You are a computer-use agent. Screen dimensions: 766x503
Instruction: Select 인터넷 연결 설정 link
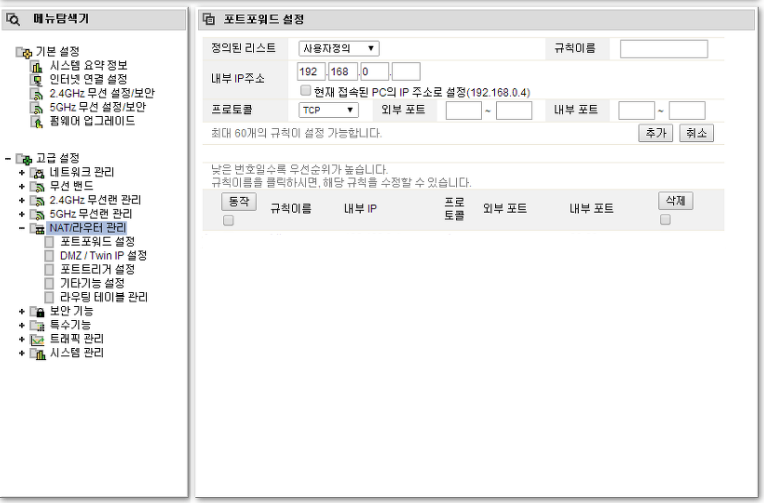88,80
